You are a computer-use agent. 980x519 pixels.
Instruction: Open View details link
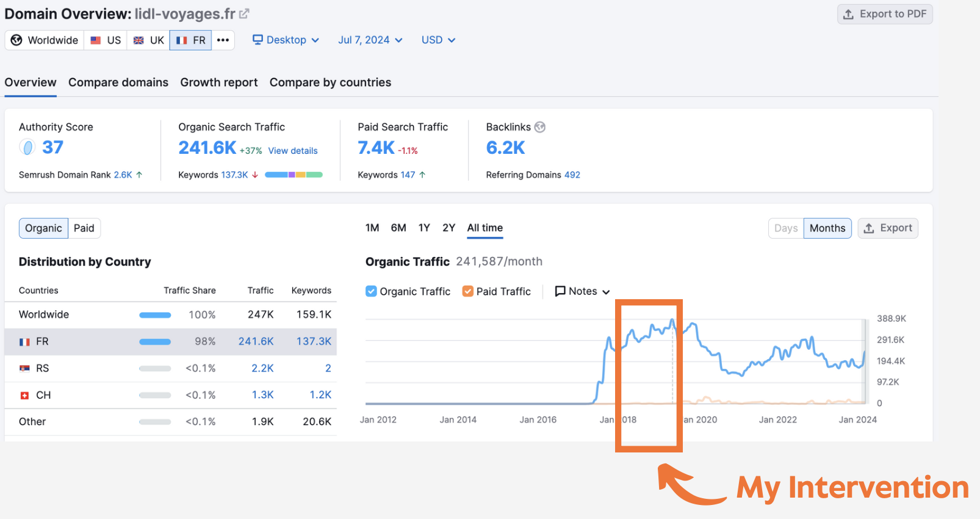click(x=293, y=151)
